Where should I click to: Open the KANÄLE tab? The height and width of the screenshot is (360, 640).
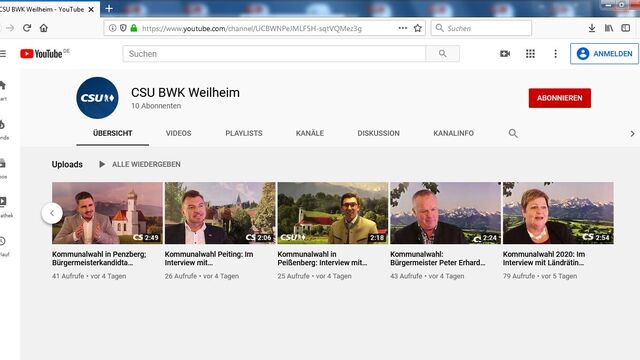(310, 133)
